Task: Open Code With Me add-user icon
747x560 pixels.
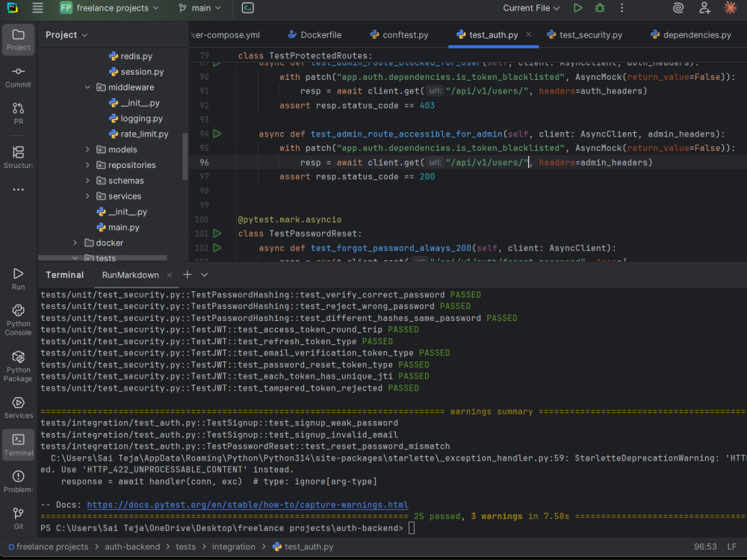Action: [704, 8]
